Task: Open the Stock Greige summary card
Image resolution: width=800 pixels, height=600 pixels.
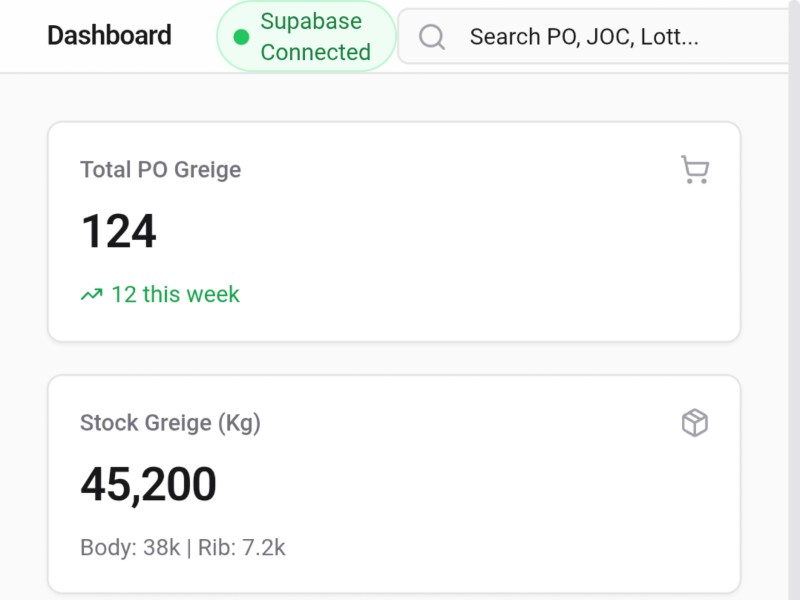Action: 450,500
